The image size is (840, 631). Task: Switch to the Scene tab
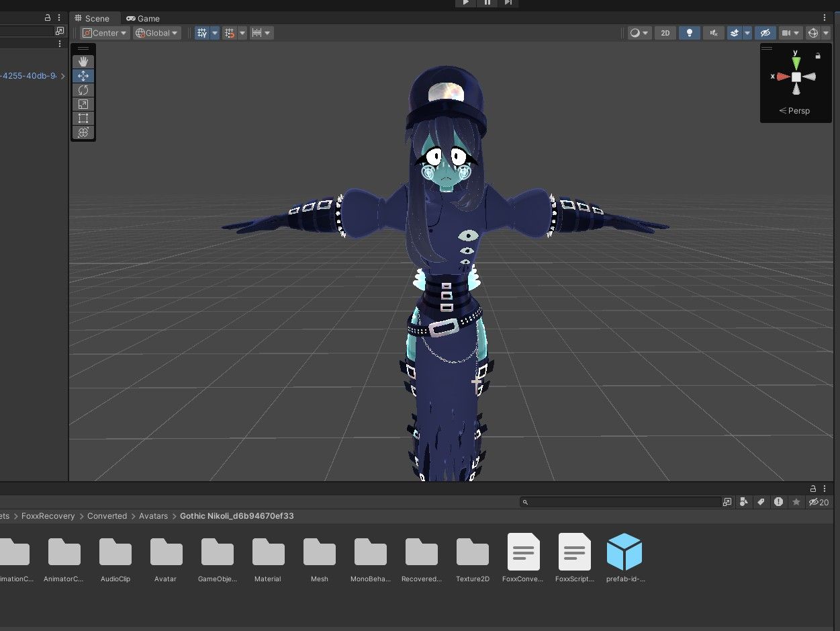pos(91,18)
